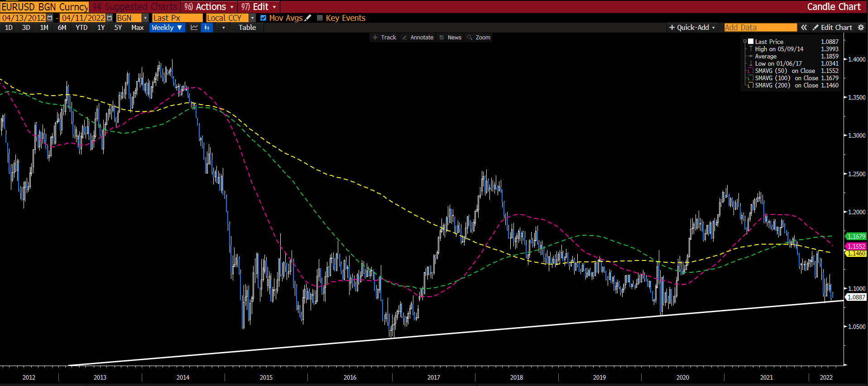The image size is (868, 386).
Task: Collapse the Last Price legend tree
Action: click(745, 41)
